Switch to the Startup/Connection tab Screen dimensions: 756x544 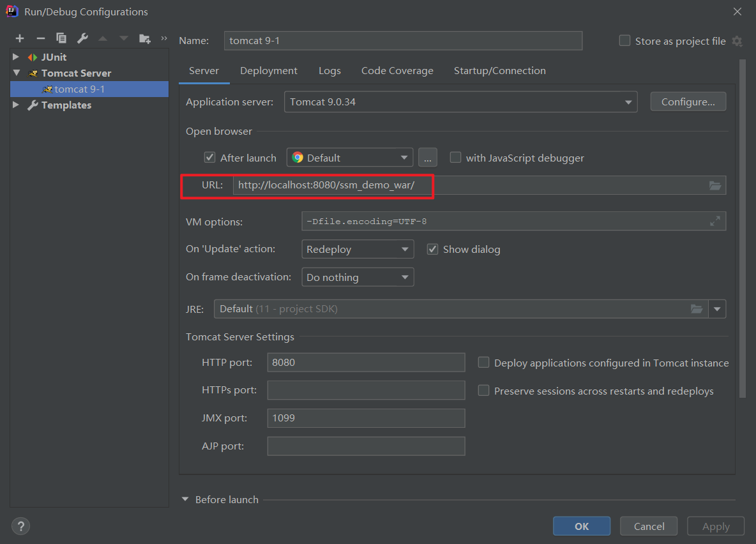pos(499,71)
